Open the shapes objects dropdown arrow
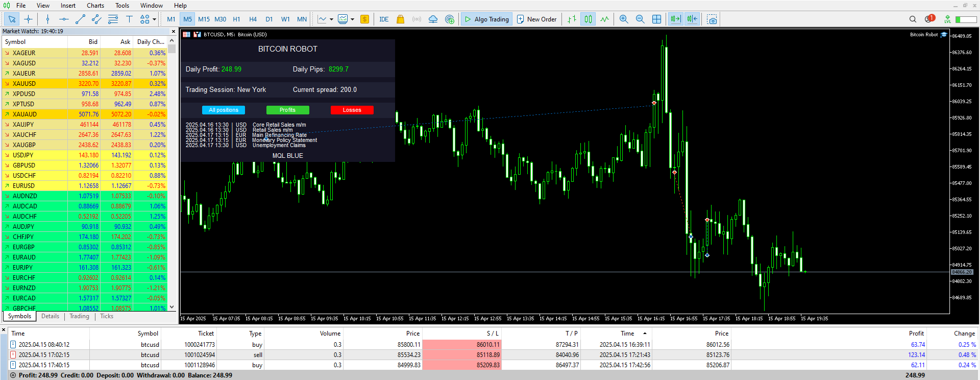 point(154,19)
